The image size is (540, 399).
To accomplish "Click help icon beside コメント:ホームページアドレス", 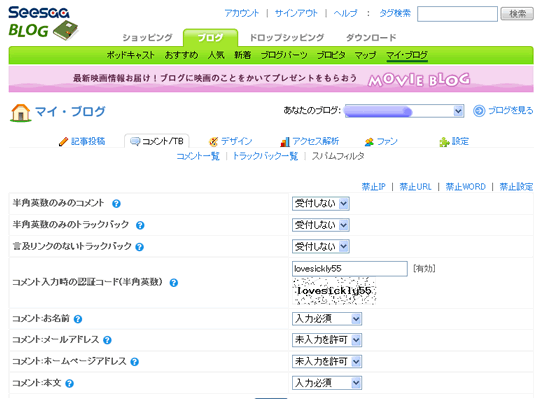I will (135, 362).
